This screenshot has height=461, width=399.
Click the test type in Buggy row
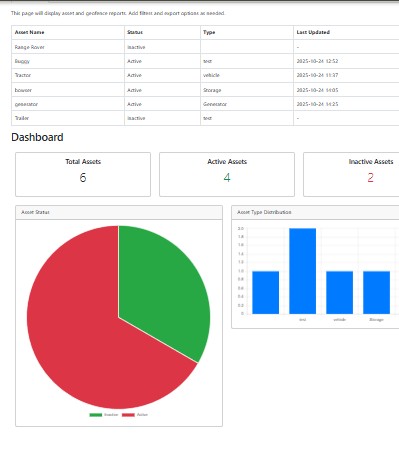207,61
